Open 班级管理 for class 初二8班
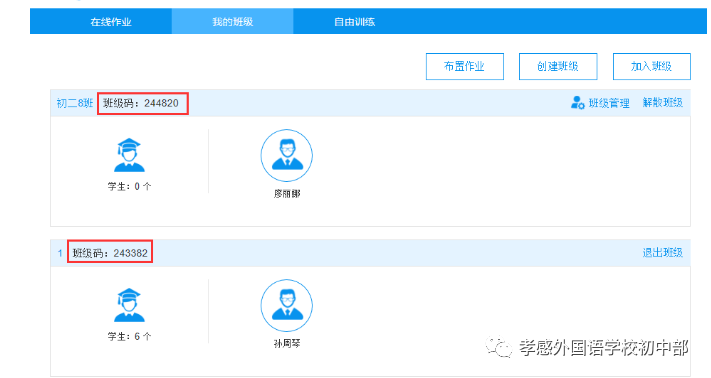The height and width of the screenshot is (378, 711). 609,103
